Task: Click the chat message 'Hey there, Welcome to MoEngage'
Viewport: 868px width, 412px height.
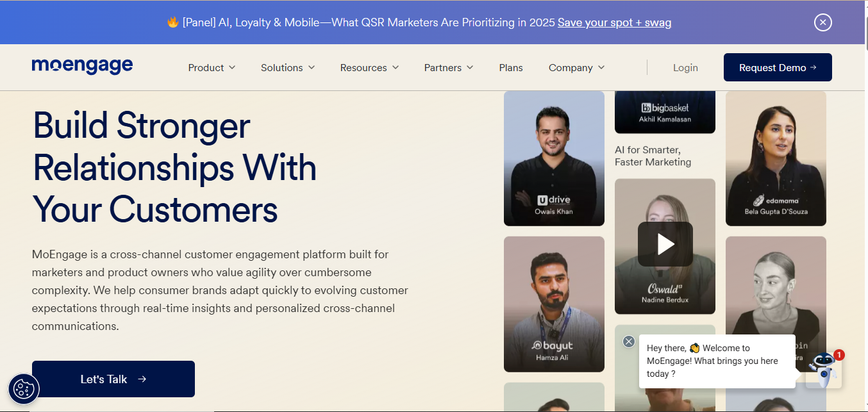Action: (717, 361)
